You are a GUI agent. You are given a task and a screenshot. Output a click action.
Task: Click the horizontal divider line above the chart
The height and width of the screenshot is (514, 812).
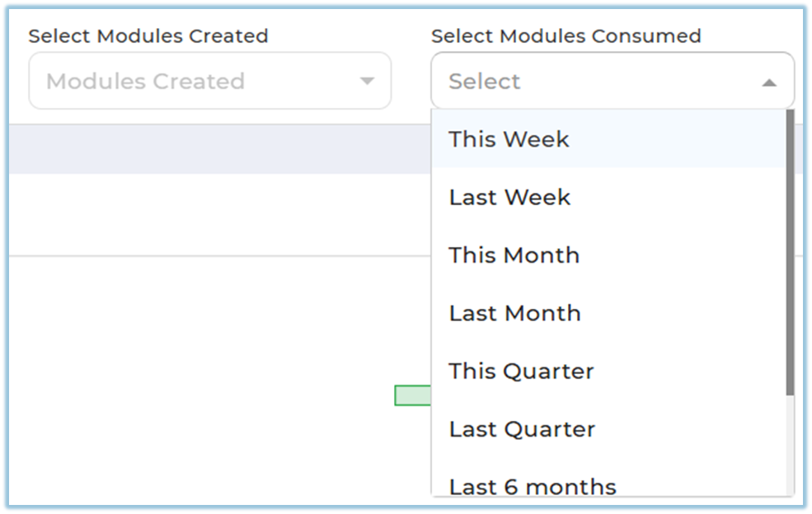coord(214,256)
